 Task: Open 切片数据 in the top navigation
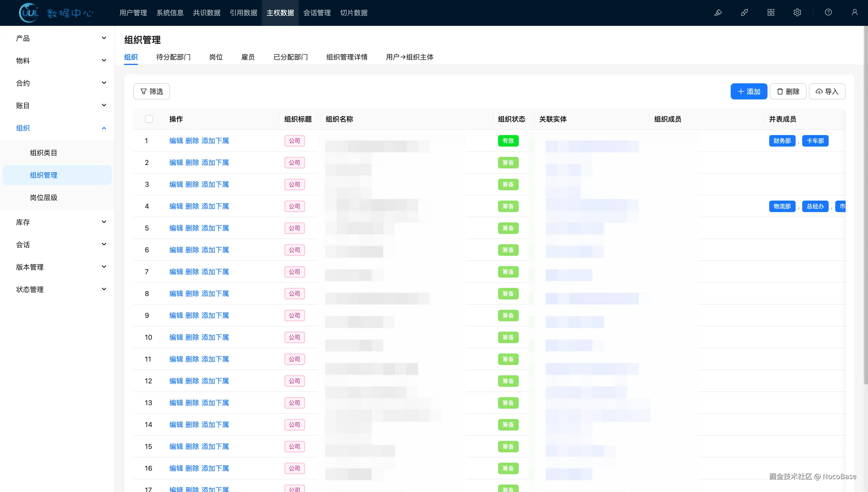point(354,13)
